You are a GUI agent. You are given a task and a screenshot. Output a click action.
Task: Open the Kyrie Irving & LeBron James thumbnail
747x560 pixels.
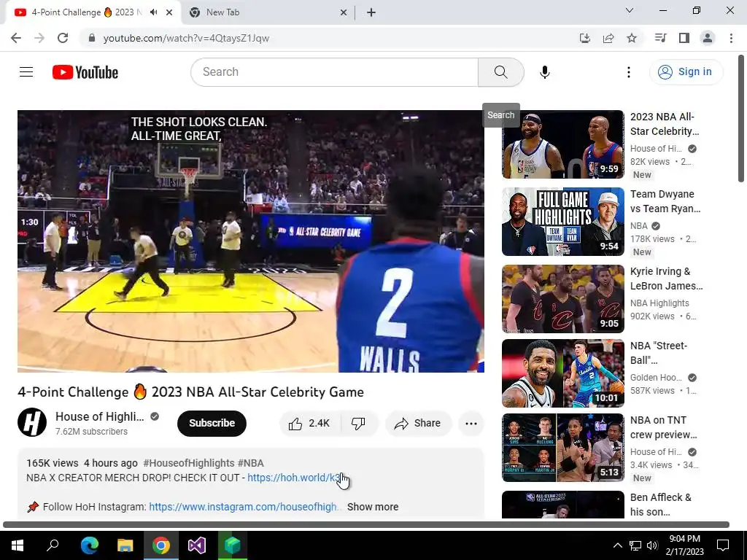pos(562,299)
